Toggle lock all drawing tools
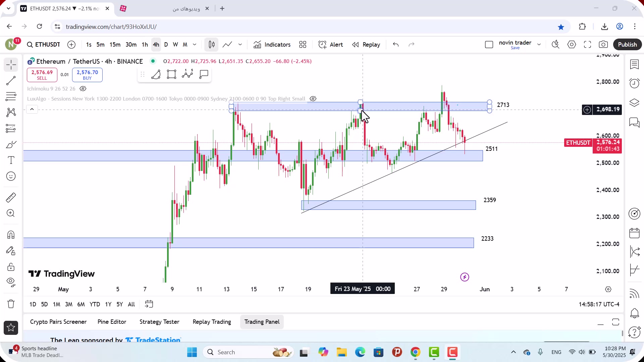 [11, 267]
